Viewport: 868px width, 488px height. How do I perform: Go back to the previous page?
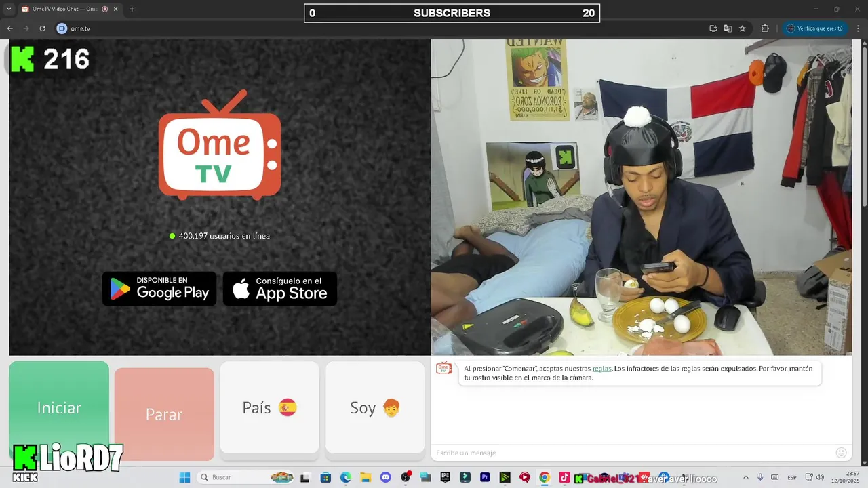click(x=9, y=28)
